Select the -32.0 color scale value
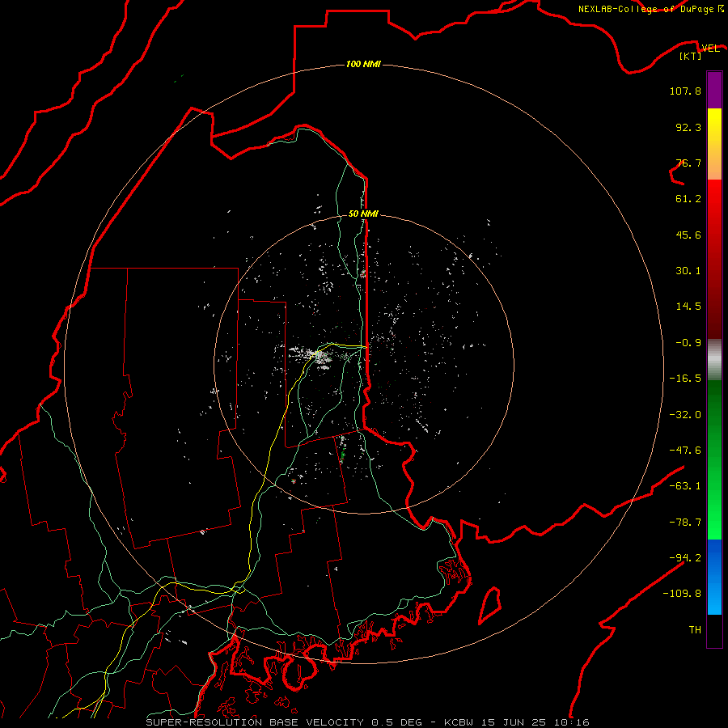Image resolution: width=728 pixels, height=728 pixels. pyautogui.click(x=685, y=415)
